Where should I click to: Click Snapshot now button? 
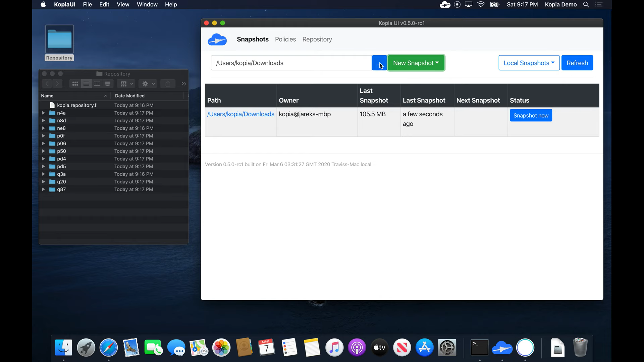[531, 116]
